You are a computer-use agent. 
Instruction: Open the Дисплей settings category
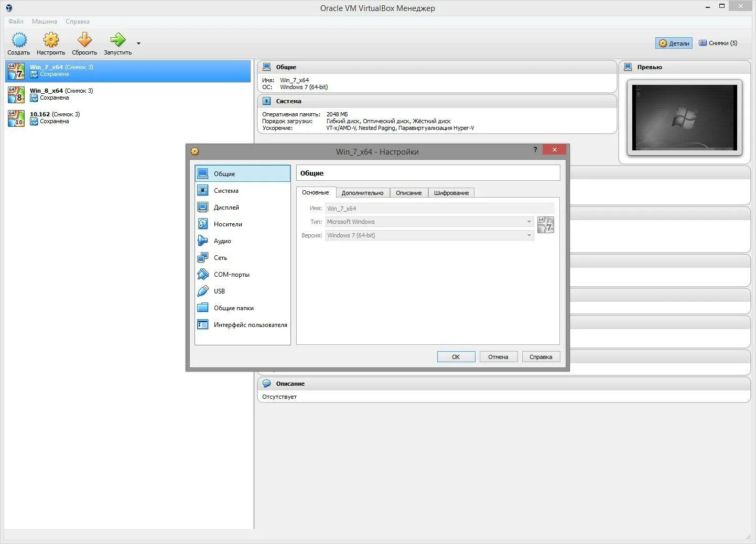(243, 208)
